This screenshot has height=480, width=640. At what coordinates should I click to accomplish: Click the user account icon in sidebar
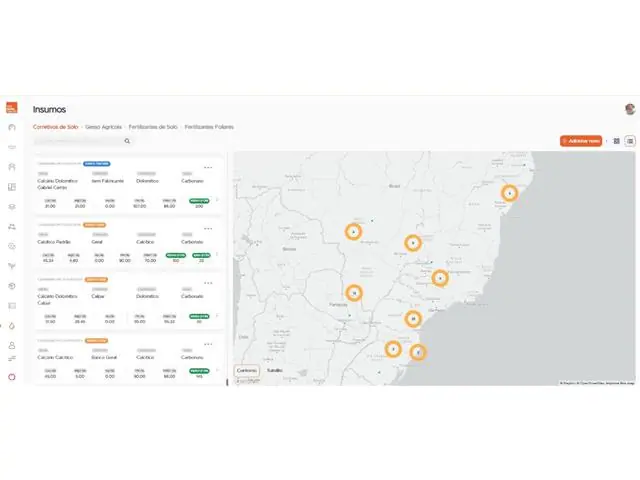click(x=12, y=345)
